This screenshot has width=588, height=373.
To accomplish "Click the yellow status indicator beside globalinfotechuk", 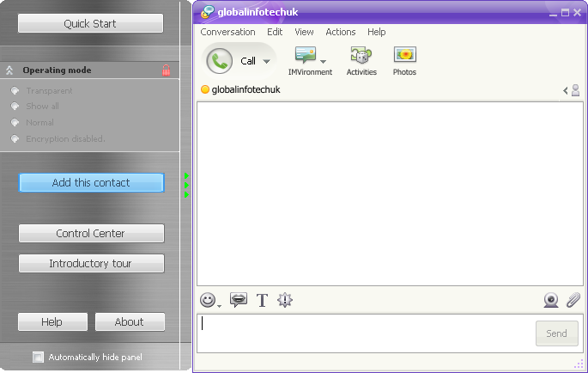I will pos(205,89).
